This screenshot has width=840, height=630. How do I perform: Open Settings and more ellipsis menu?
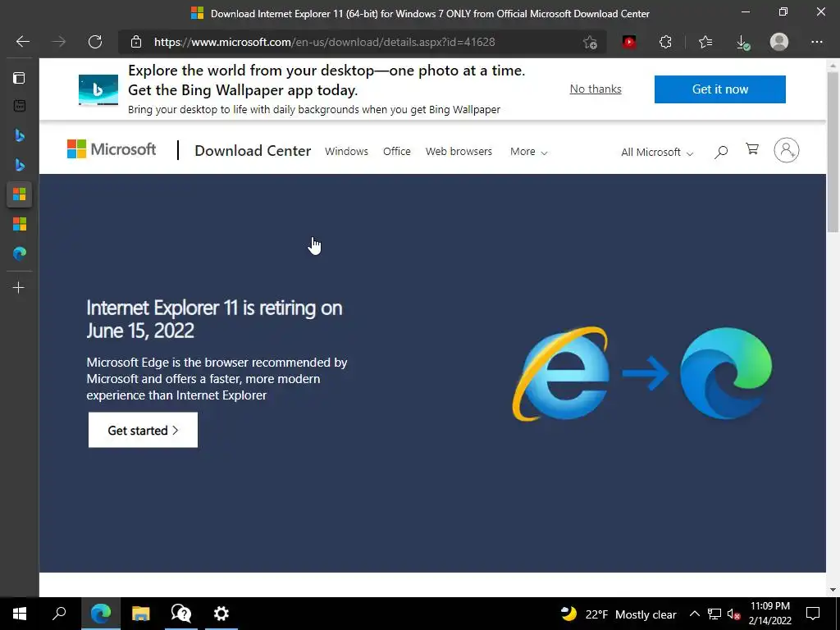pos(816,42)
